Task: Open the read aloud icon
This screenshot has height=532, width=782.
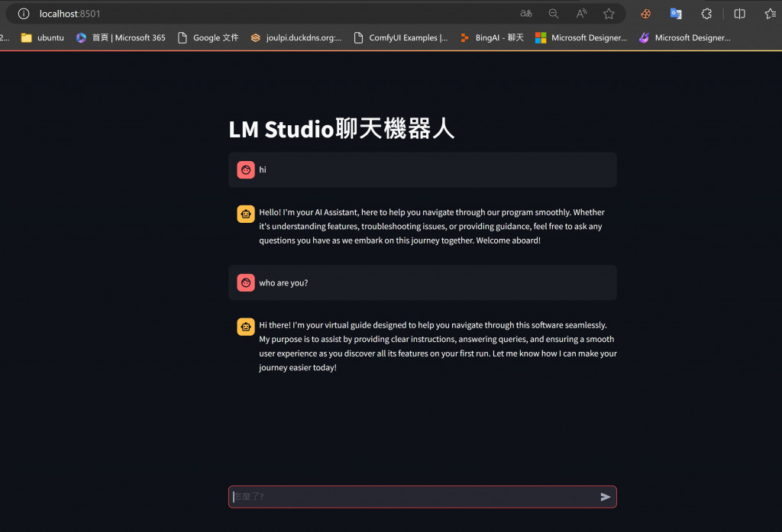Action: pos(581,14)
